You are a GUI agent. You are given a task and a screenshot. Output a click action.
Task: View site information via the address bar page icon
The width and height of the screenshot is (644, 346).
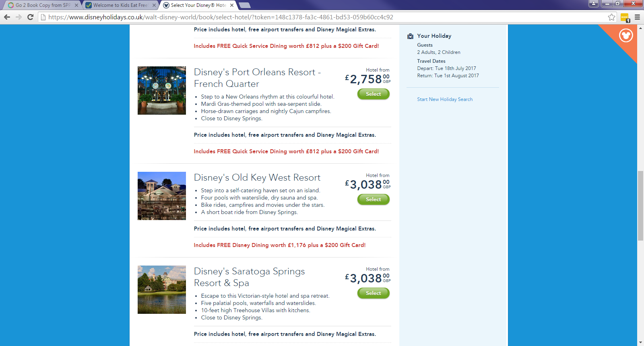tap(43, 17)
